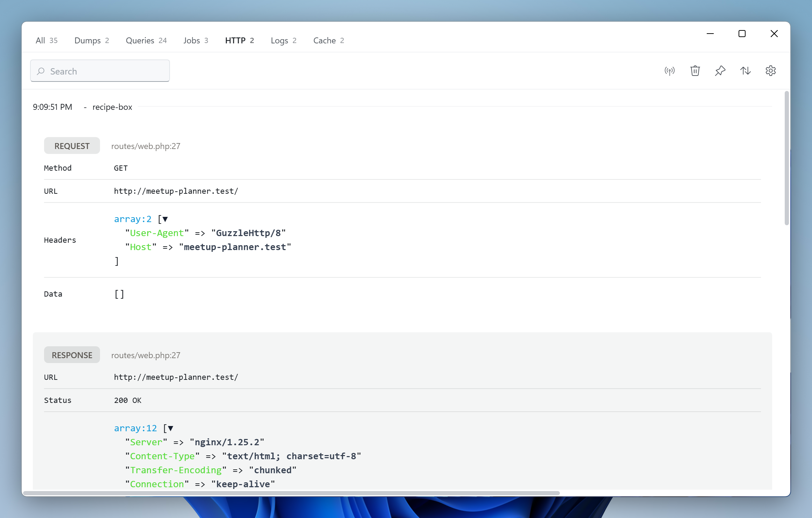The height and width of the screenshot is (518, 812).
Task: Click the "nginx/1.25.2" value
Action: (227, 442)
